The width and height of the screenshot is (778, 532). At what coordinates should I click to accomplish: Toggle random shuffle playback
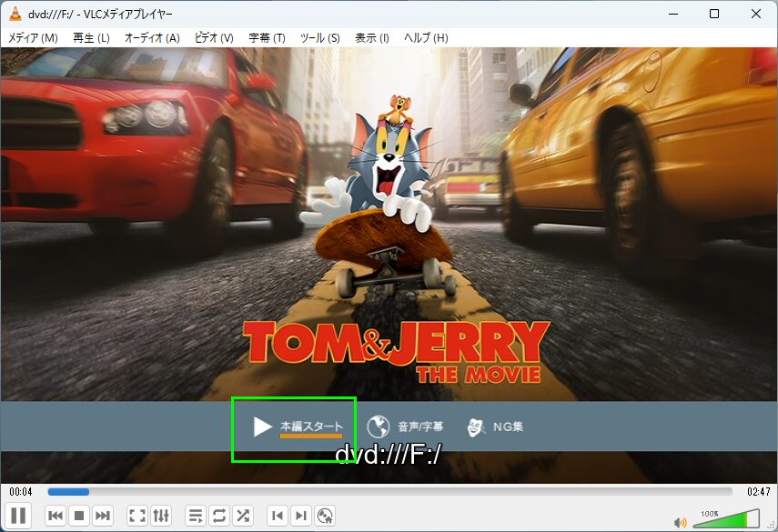pyautogui.click(x=243, y=516)
